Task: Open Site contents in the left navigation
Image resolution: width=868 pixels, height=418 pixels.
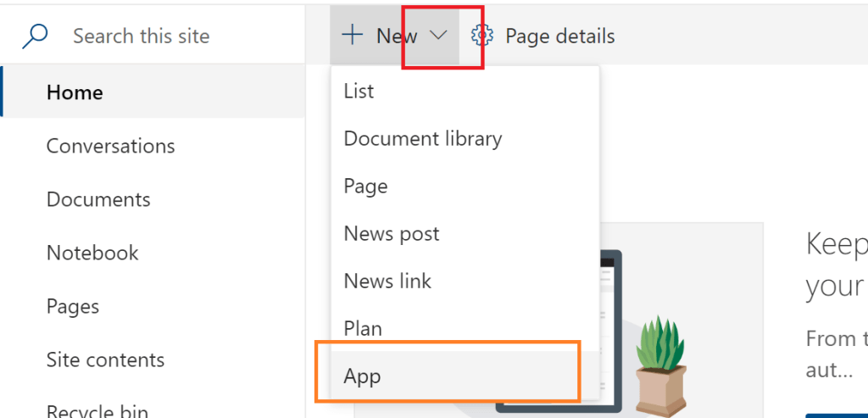Action: point(105,359)
